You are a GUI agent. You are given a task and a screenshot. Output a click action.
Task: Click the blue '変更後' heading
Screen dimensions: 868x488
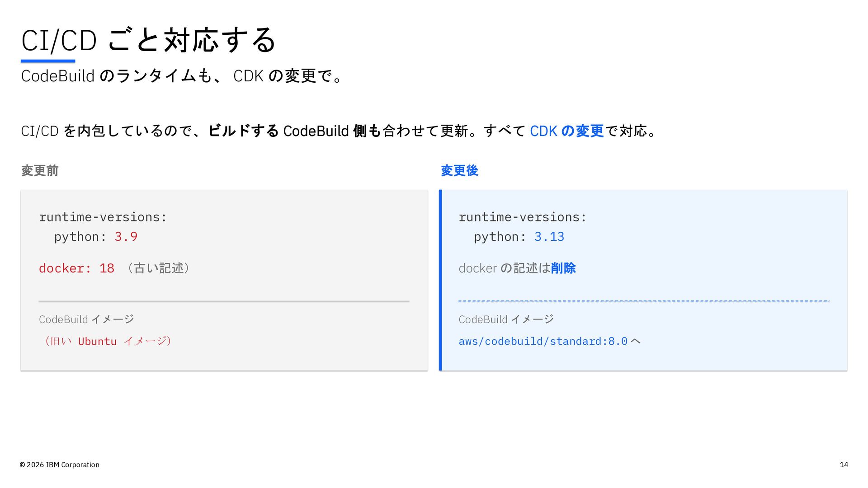[x=459, y=171]
